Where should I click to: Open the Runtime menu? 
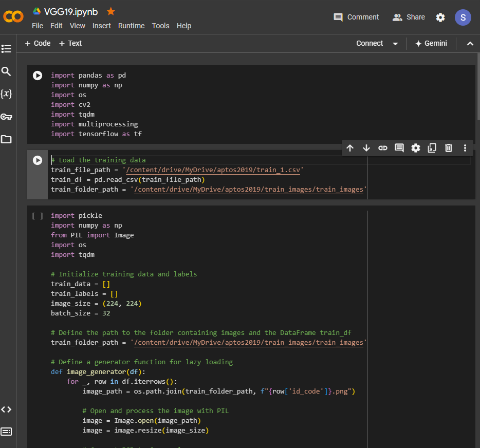point(131,26)
